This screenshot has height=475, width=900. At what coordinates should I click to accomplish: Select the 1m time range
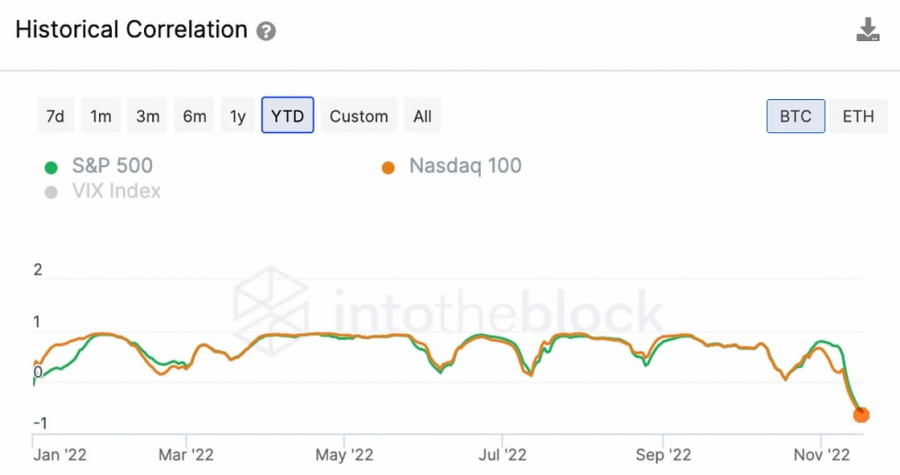[x=101, y=116]
